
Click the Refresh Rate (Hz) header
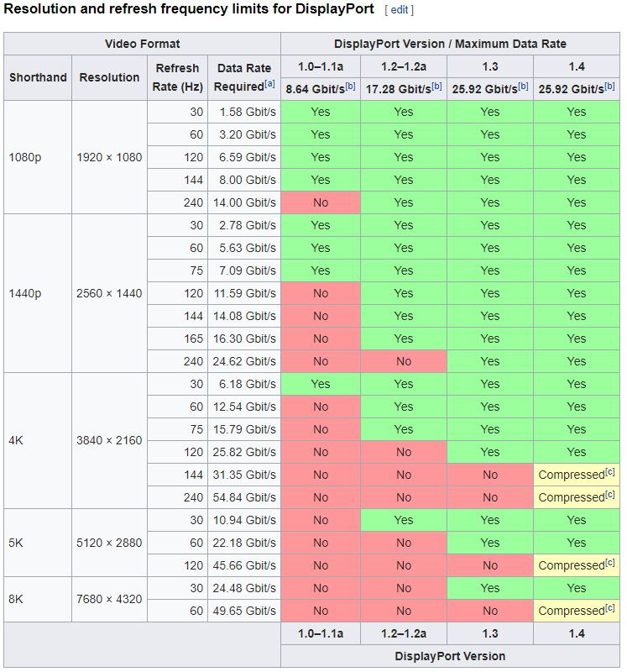177,77
